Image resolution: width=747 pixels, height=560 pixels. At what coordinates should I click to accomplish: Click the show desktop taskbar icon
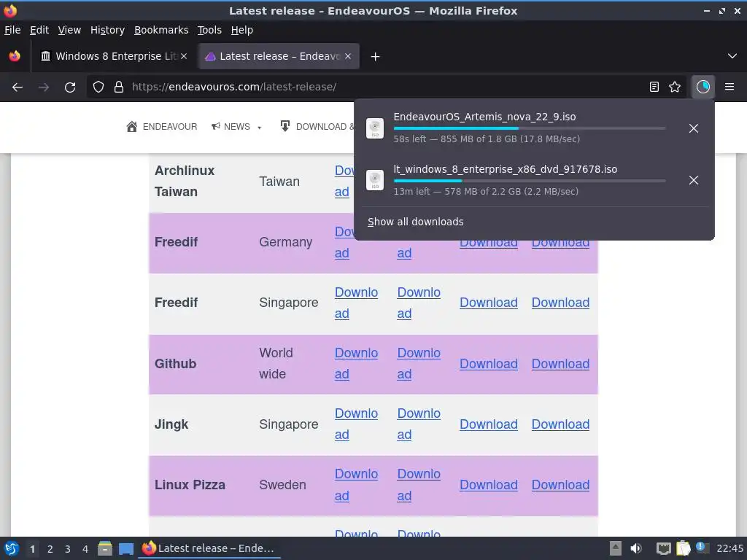[126, 549]
